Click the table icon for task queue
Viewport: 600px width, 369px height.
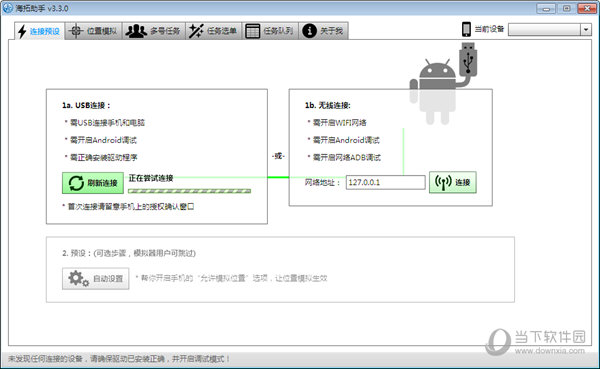pos(253,31)
